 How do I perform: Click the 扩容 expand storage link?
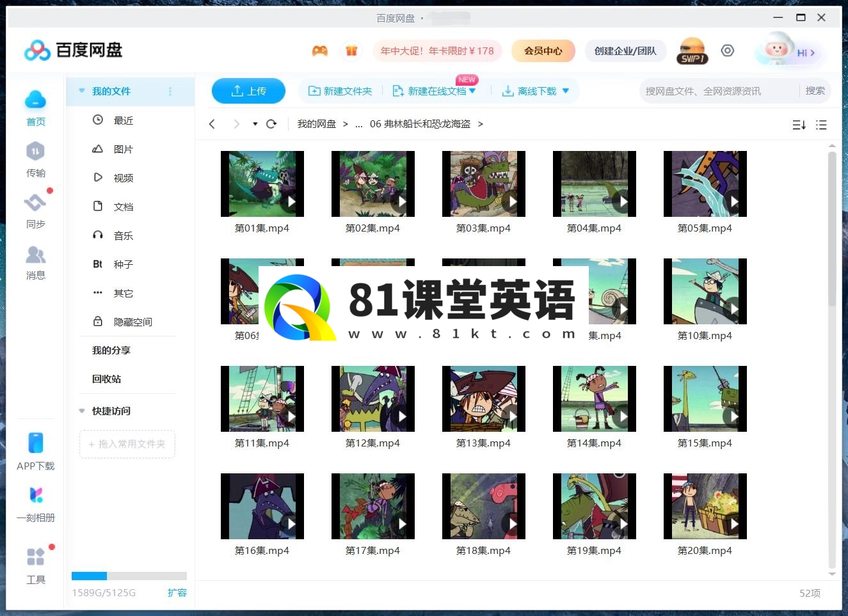pos(177,592)
